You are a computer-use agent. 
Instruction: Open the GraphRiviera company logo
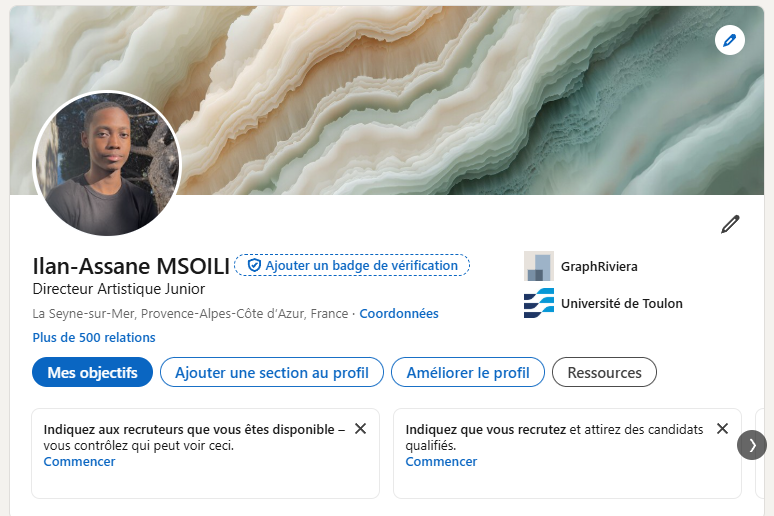tap(539, 266)
